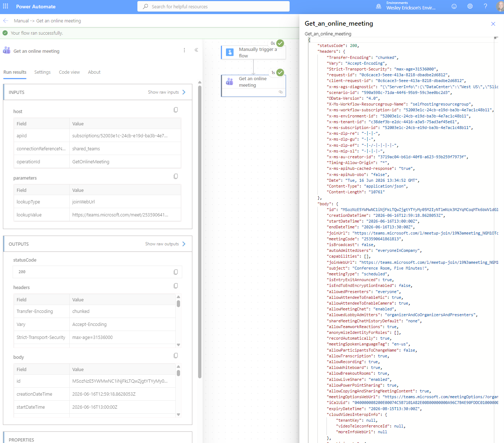Click the shared_teams value cell
Screen dimensions: 504x443
[125, 149]
